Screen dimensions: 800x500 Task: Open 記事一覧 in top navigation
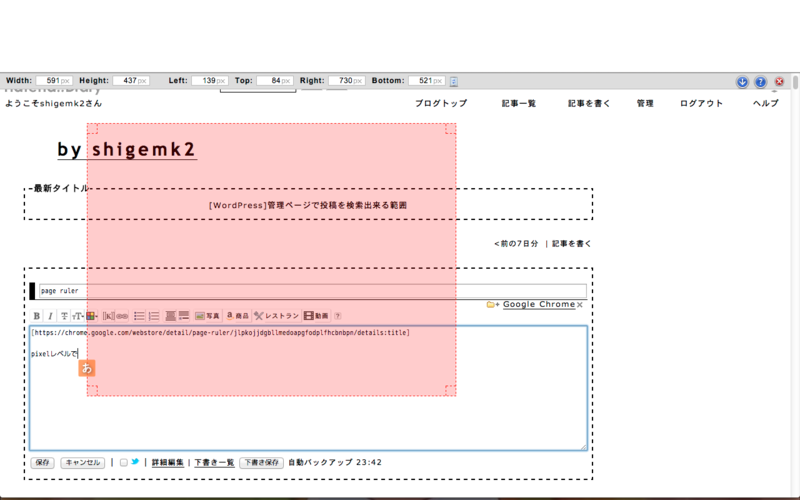click(x=519, y=103)
